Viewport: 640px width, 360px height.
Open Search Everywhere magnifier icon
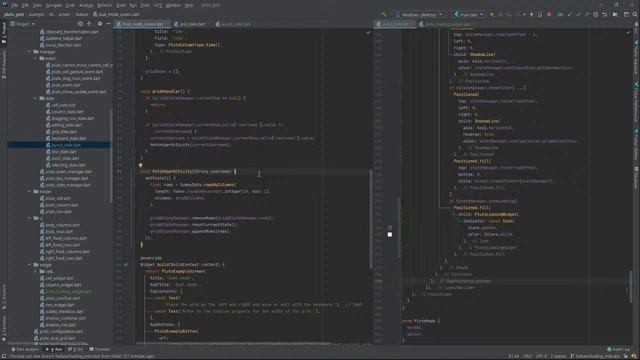coord(635,14)
